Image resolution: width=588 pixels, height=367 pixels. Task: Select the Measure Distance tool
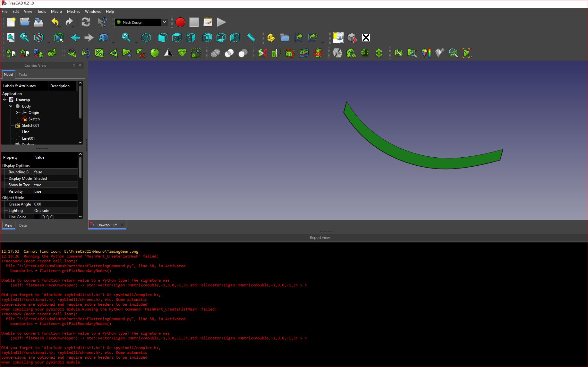(251, 38)
